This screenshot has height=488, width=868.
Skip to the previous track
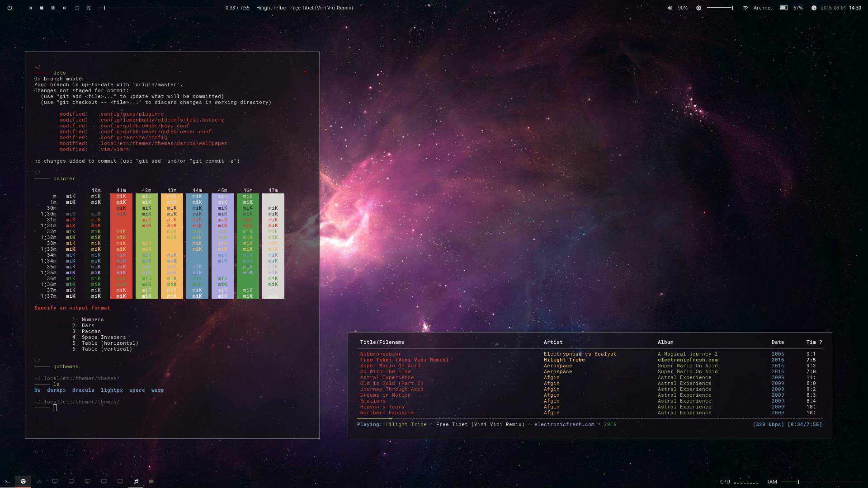tap(30, 8)
